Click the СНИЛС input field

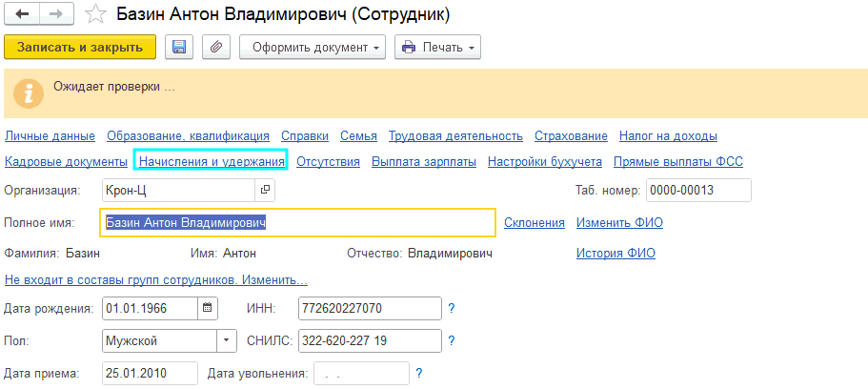click(x=370, y=340)
